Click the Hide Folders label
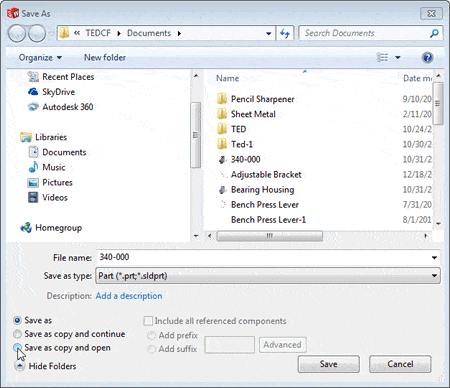The width and height of the screenshot is (450, 388). [x=52, y=366]
